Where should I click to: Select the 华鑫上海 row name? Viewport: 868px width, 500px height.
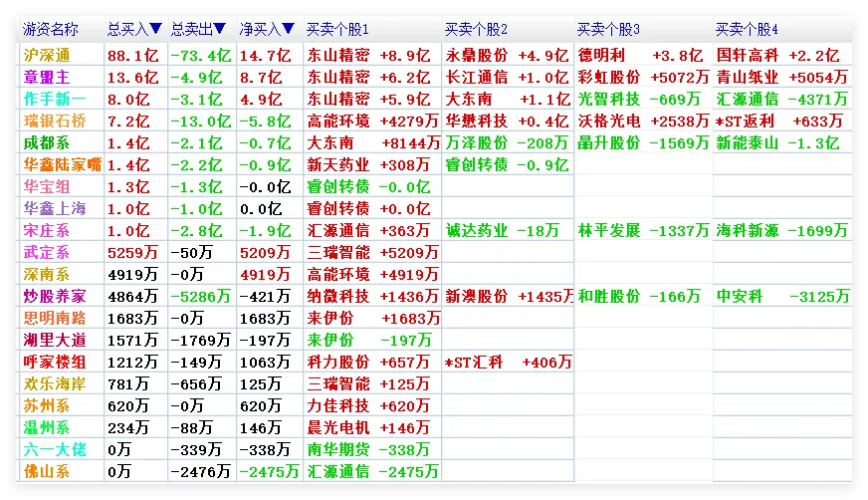pos(55,208)
